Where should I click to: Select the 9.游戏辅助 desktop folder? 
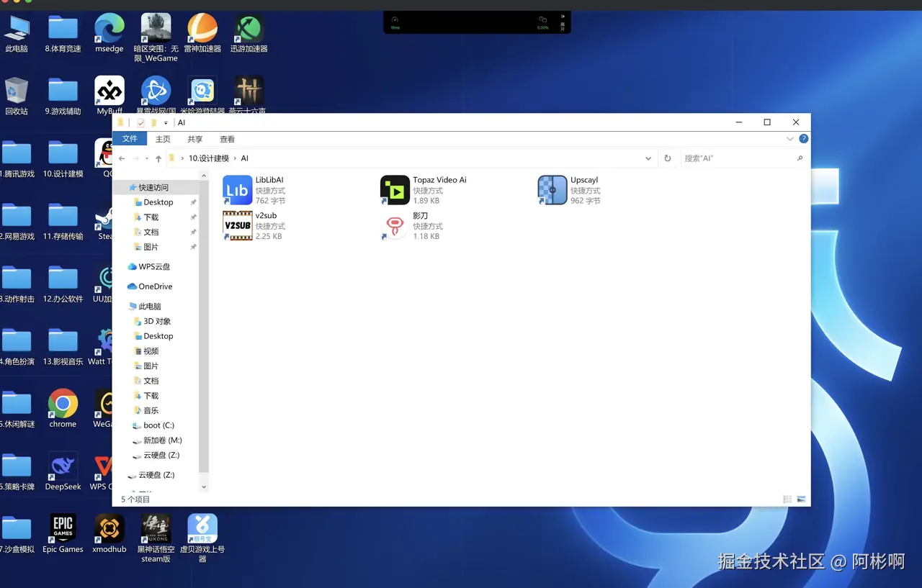click(63, 96)
